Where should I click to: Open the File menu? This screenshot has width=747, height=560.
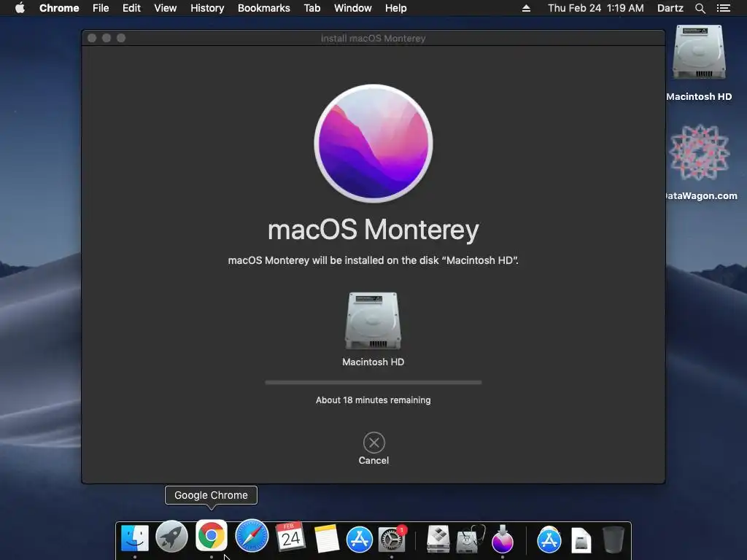pyautogui.click(x=101, y=8)
